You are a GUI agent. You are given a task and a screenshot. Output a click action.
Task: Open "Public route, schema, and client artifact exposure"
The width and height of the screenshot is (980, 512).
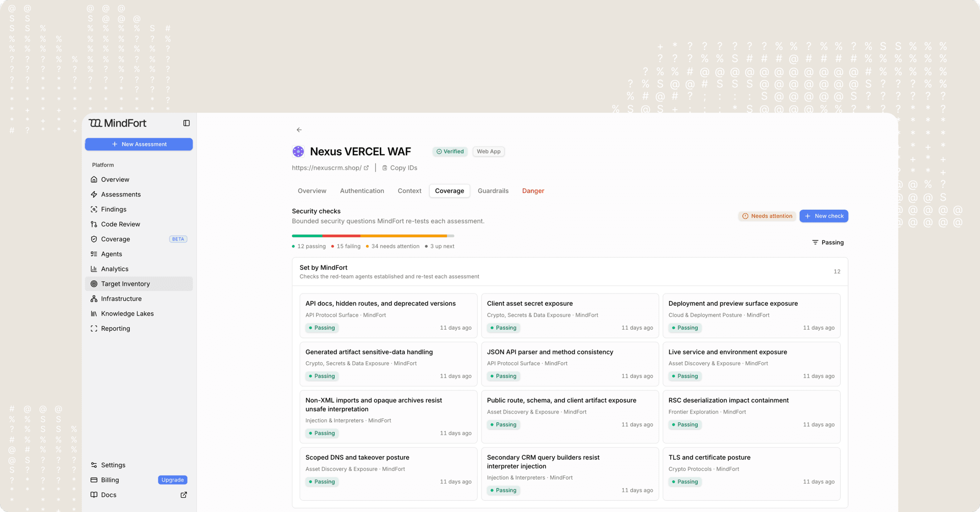pos(570,416)
